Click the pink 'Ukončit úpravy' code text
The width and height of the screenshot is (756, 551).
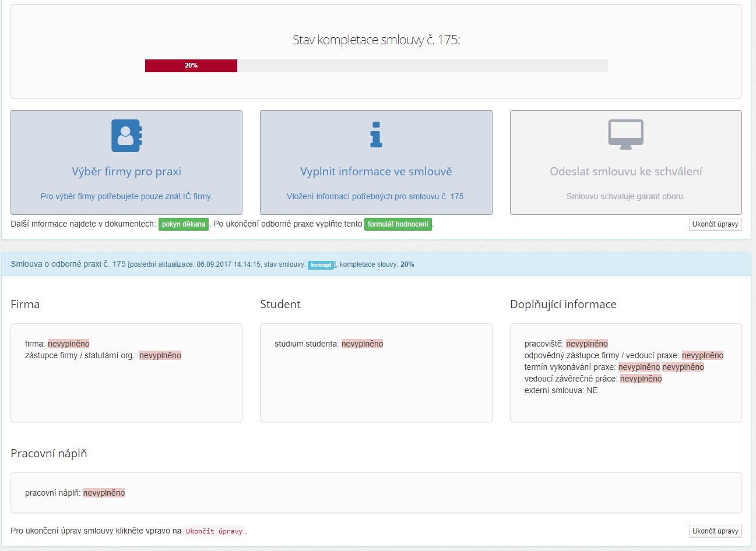(215, 531)
